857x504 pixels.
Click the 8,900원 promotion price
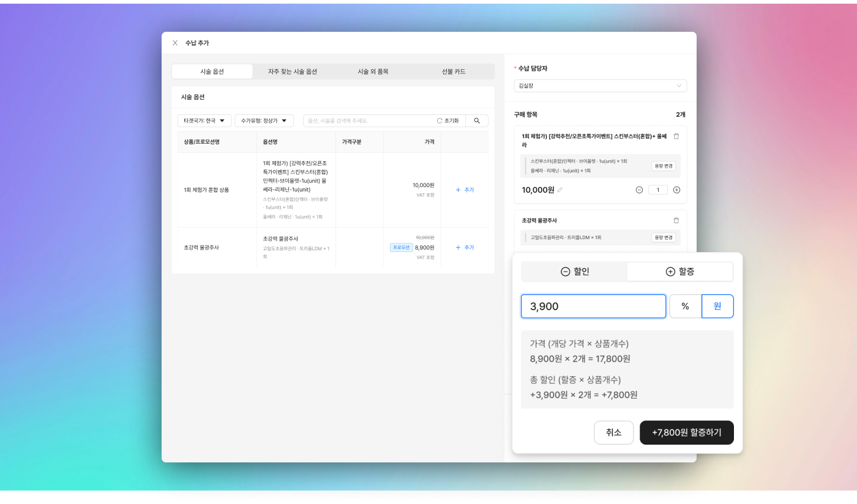tap(424, 248)
